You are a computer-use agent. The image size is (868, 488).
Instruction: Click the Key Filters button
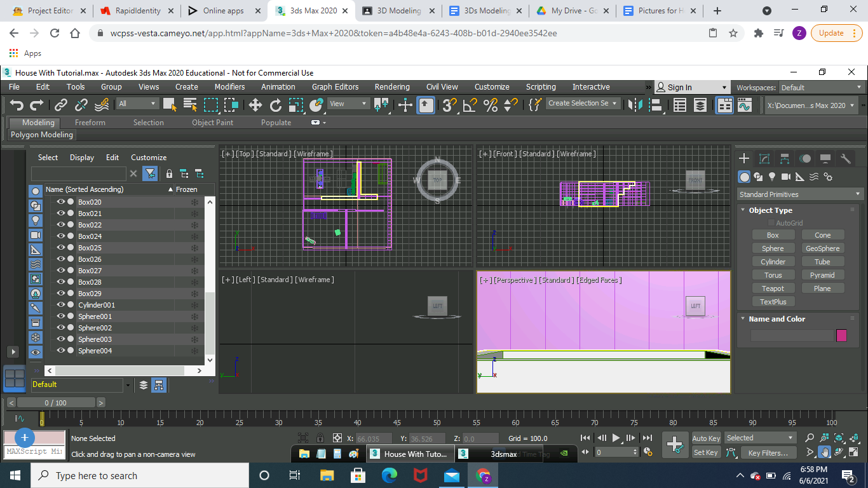pyautogui.click(x=768, y=453)
